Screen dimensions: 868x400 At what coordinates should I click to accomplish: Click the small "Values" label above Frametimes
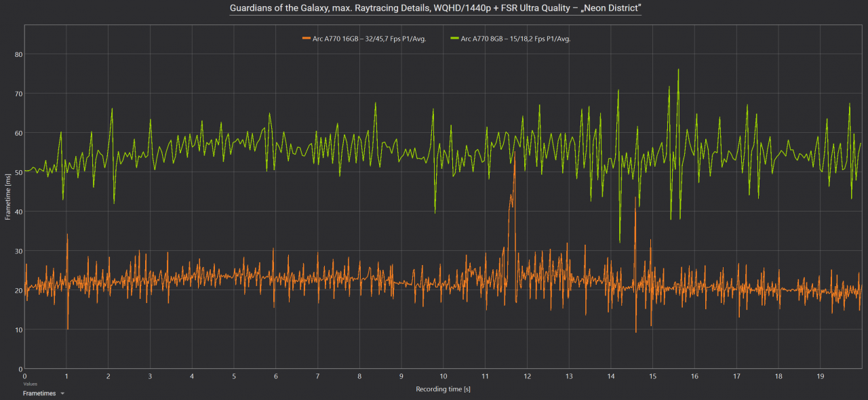30,384
